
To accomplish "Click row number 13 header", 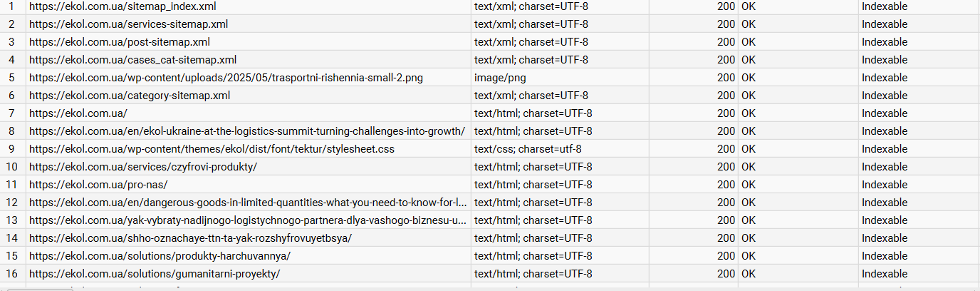I will point(12,220).
